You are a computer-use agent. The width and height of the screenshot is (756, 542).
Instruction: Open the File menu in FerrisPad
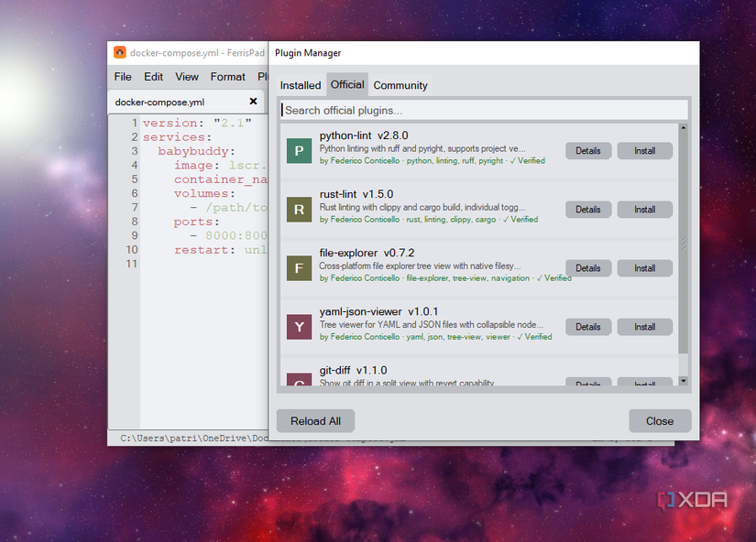pos(123,77)
